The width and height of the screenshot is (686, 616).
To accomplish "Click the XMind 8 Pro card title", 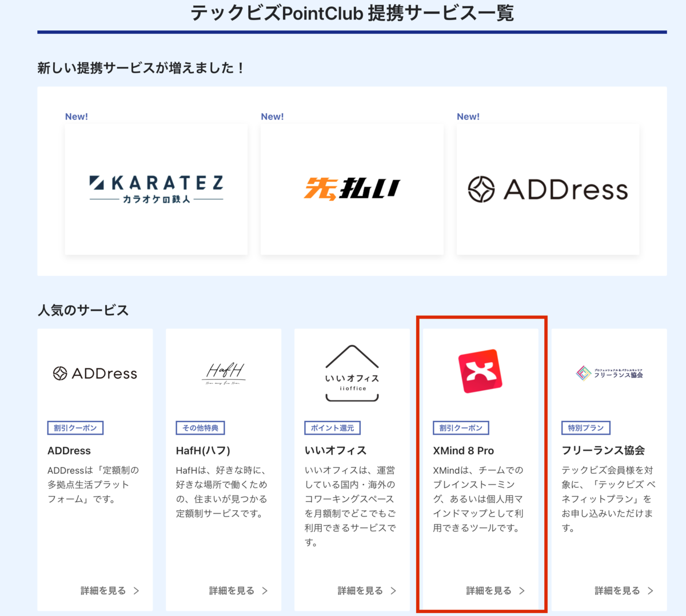I will (x=464, y=451).
